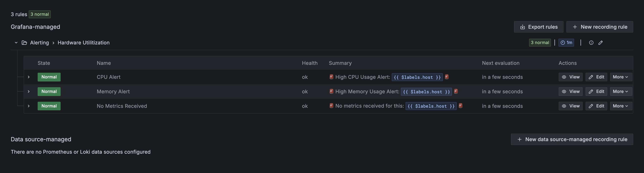Open the More menu for the CPU Alert rule
Image resolution: width=644 pixels, height=173 pixels.
click(x=621, y=77)
